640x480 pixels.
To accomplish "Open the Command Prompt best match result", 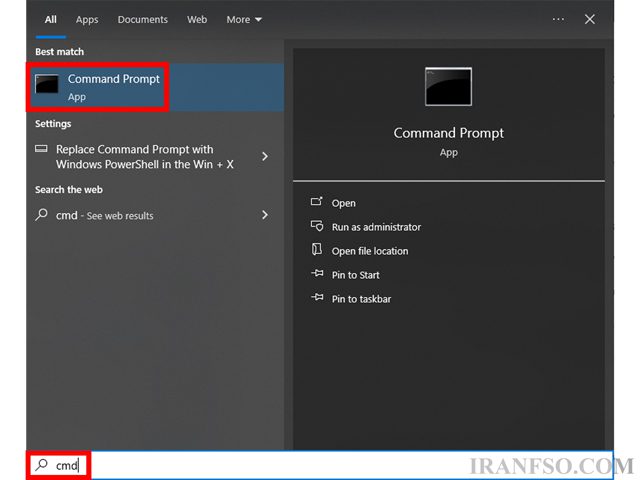I will tap(155, 87).
